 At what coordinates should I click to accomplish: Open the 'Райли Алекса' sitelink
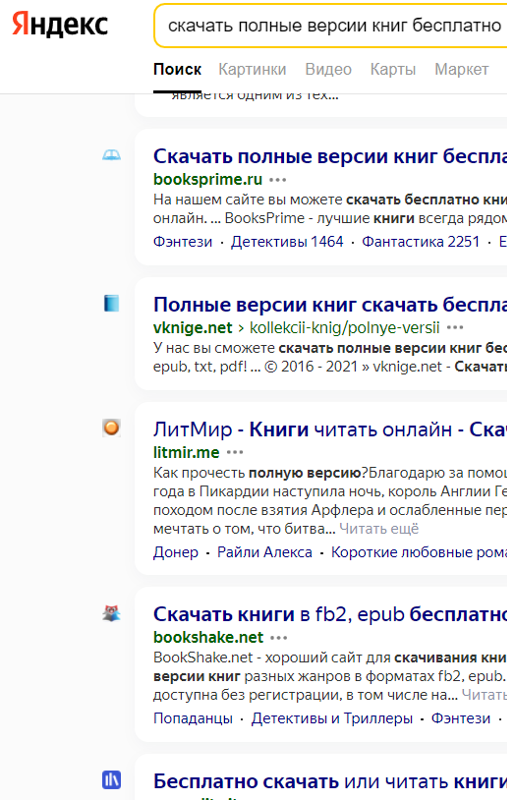(265, 552)
